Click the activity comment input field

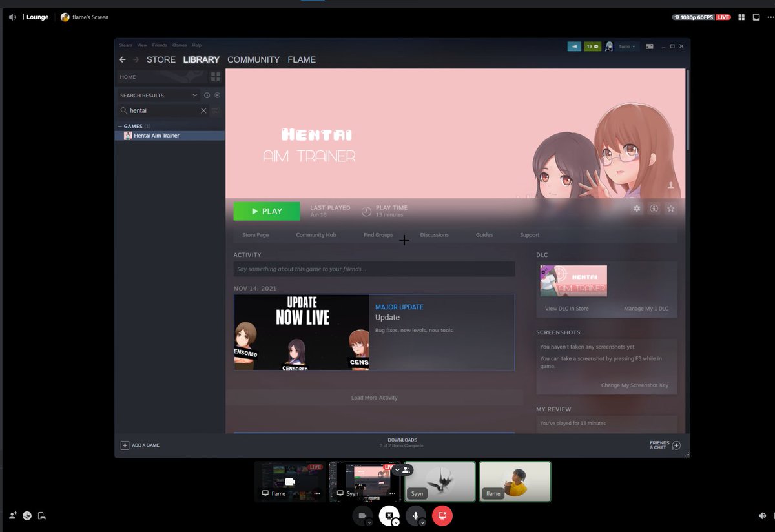coord(374,269)
